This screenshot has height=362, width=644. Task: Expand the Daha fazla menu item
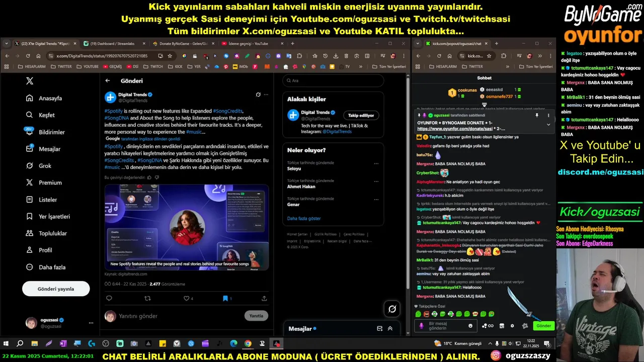(46, 267)
